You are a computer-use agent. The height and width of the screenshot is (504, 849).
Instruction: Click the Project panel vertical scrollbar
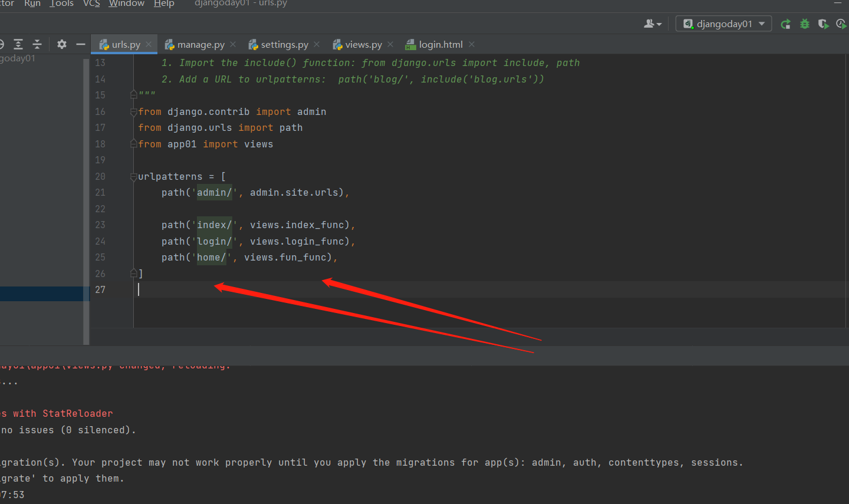click(86, 200)
